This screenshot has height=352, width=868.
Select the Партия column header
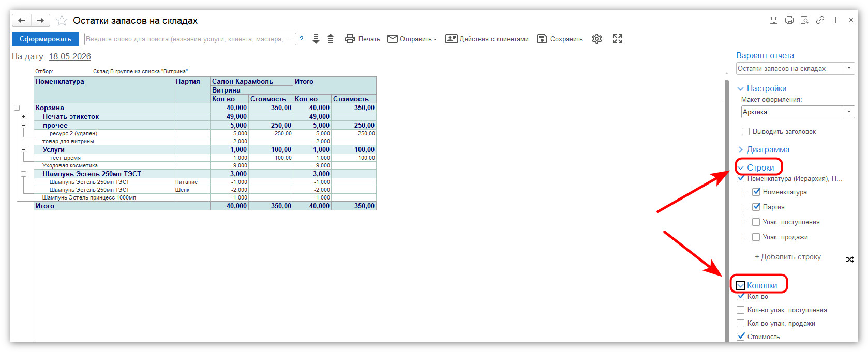pos(192,90)
